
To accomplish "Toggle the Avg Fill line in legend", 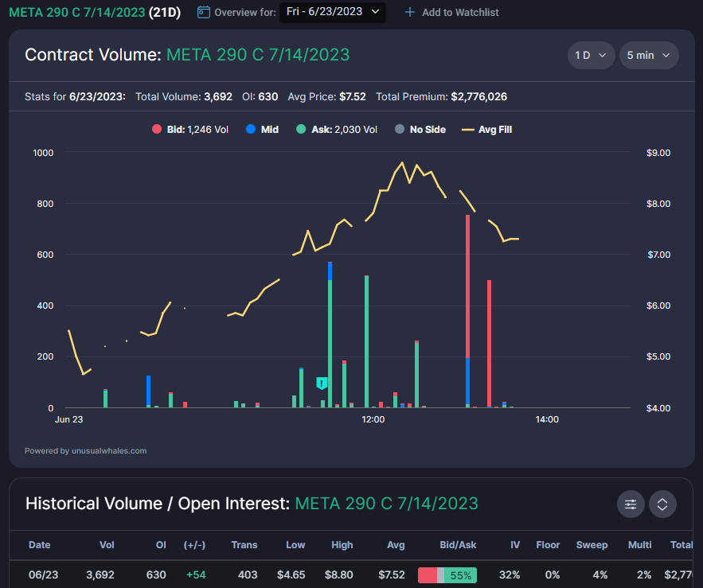I will (486, 130).
